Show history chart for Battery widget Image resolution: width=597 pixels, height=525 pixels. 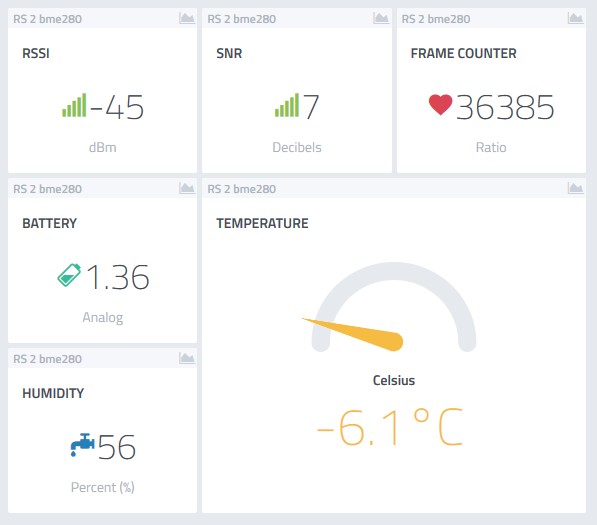[187, 188]
